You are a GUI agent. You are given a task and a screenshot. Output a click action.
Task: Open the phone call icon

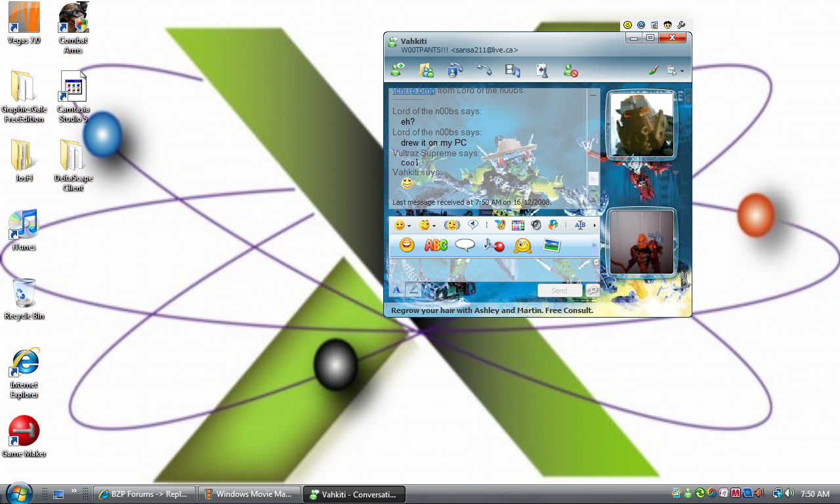pyautogui.click(x=484, y=70)
